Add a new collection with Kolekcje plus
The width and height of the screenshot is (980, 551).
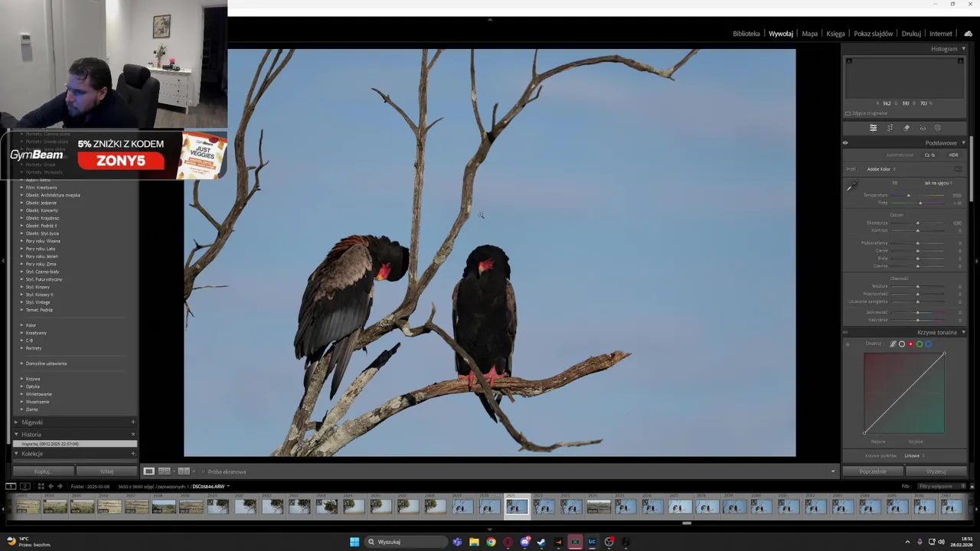(x=132, y=454)
